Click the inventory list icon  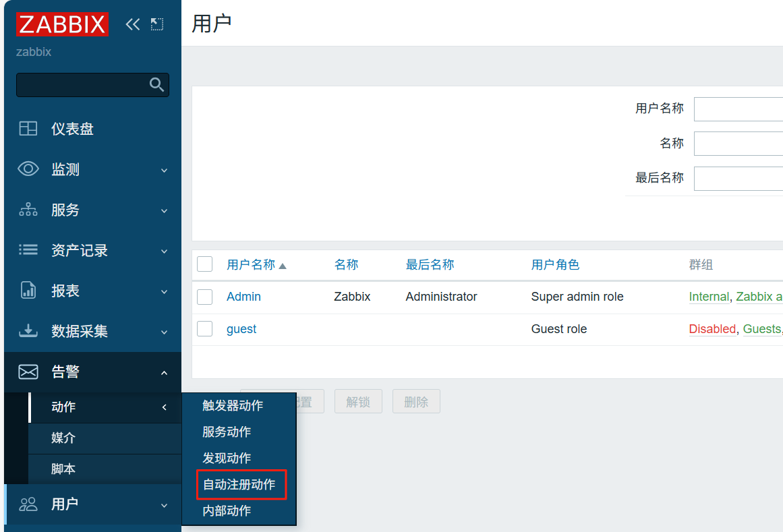point(28,250)
